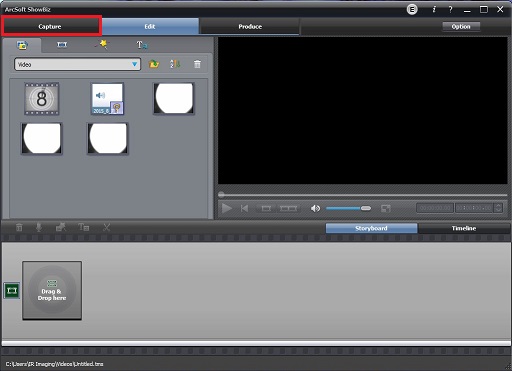Select the white circle thumbnail in top row
This screenshot has height=371, width=512.
pyautogui.click(x=174, y=99)
